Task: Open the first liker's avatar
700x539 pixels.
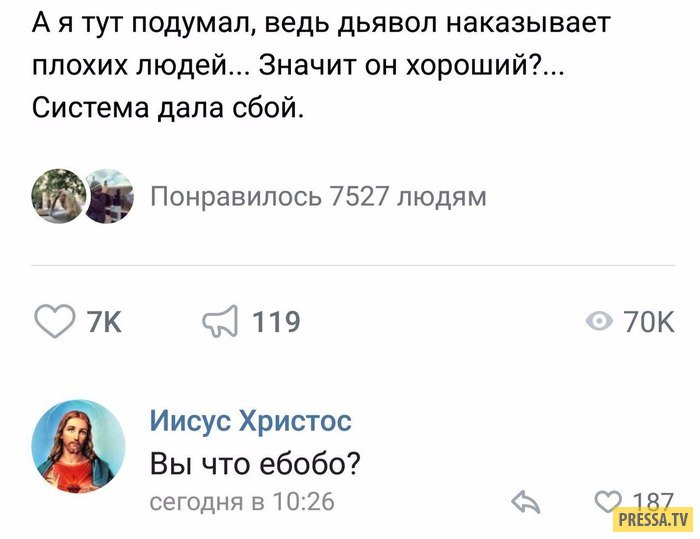Action: tap(58, 196)
